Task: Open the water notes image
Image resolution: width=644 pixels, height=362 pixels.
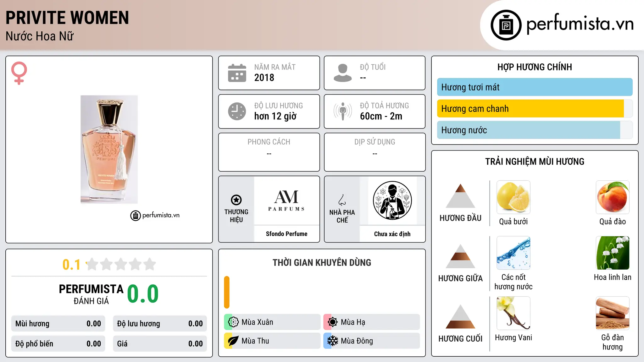Action: [x=514, y=253]
